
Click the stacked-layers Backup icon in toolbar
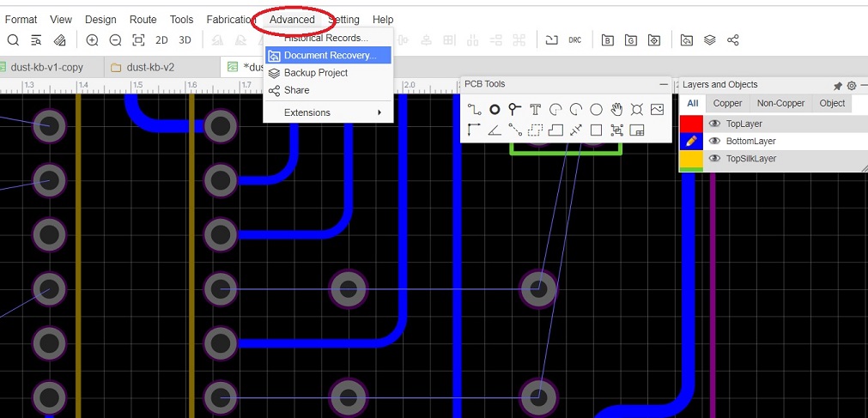pos(710,39)
